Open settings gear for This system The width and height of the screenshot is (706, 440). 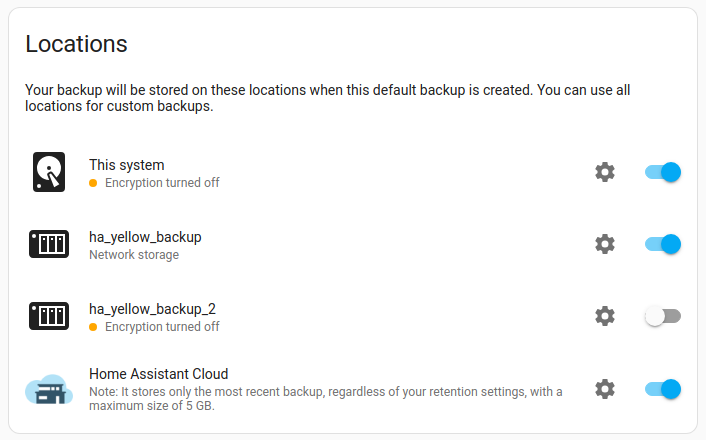click(605, 172)
